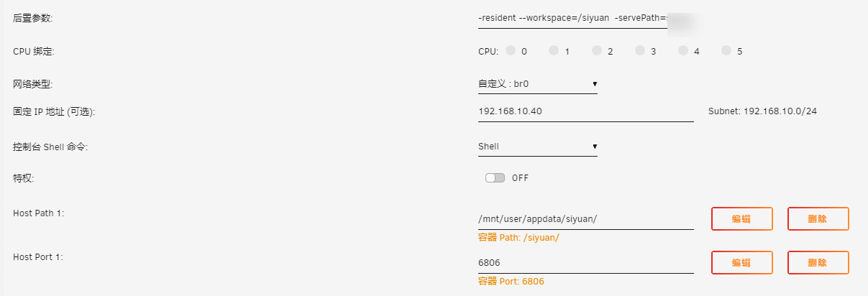The height and width of the screenshot is (296, 868).
Task: Enable CPU 0 pinning checkbox
Action: [511, 51]
